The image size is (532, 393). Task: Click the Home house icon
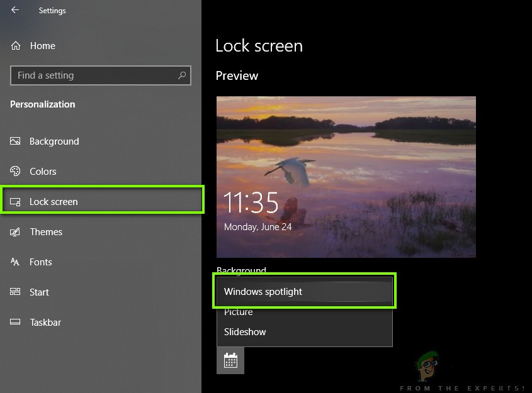(16, 46)
